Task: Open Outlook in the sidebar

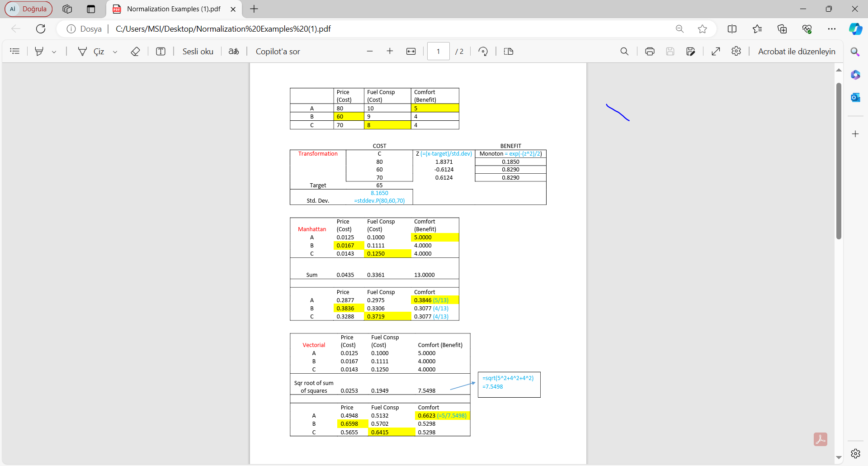Action: click(x=855, y=97)
